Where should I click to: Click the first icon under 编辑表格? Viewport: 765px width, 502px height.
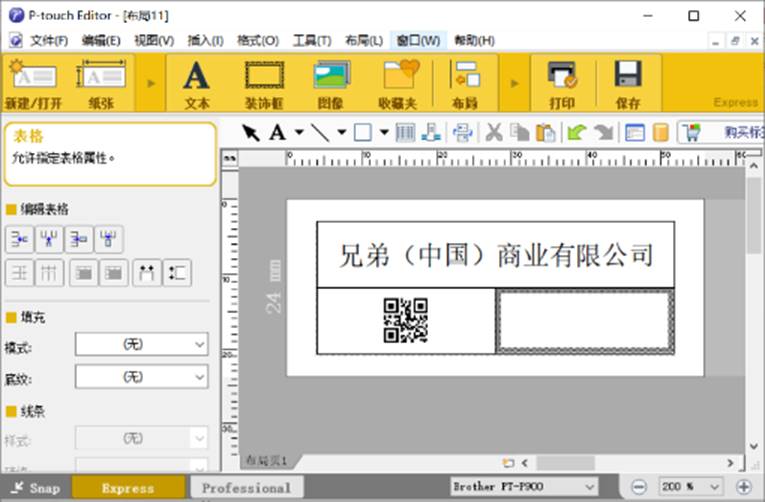pos(20,239)
